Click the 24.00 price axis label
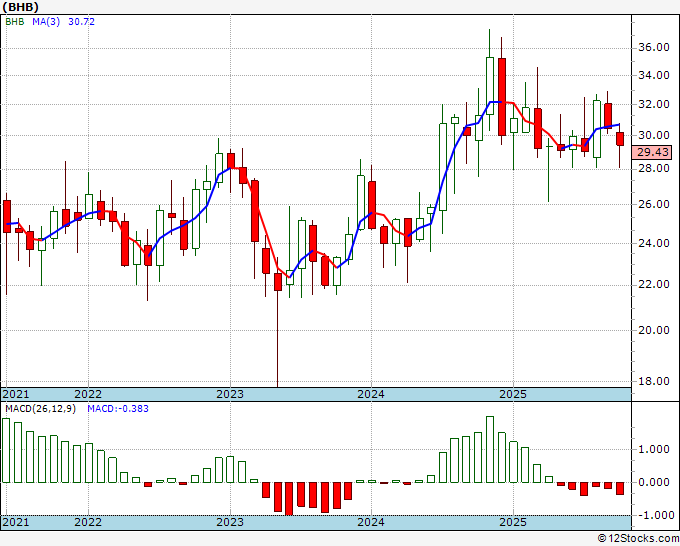The width and height of the screenshot is (680, 546). pyautogui.click(x=653, y=243)
